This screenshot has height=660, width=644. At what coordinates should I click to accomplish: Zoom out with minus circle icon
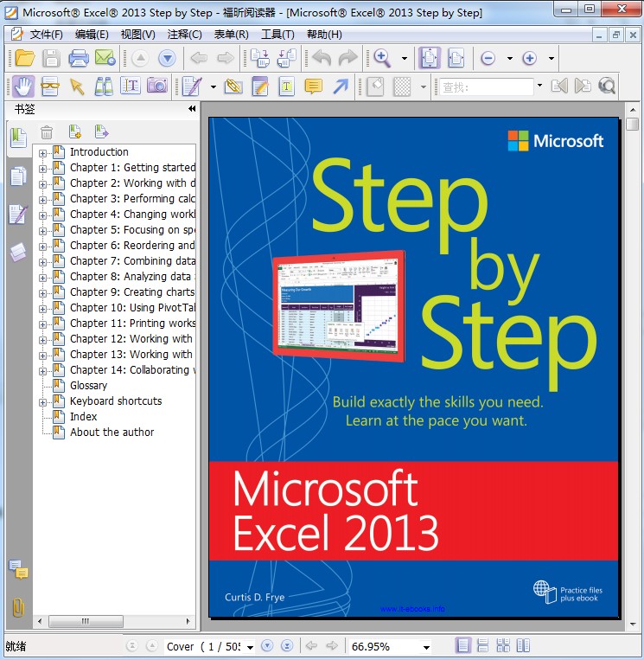tap(488, 58)
